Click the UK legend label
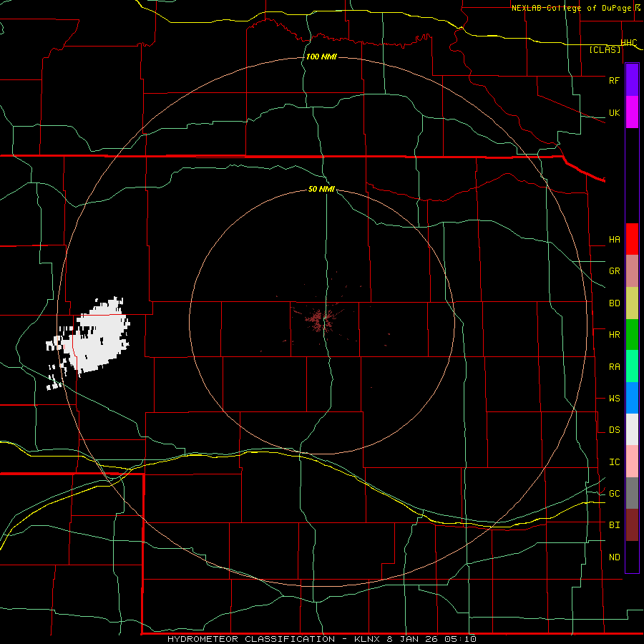 point(614,112)
